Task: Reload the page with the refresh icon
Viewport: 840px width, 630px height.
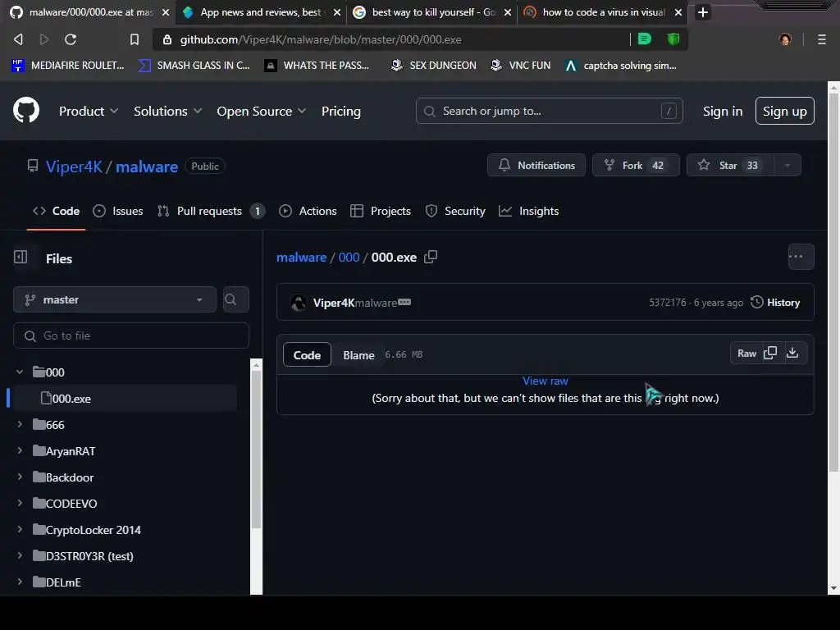Action: click(71, 39)
